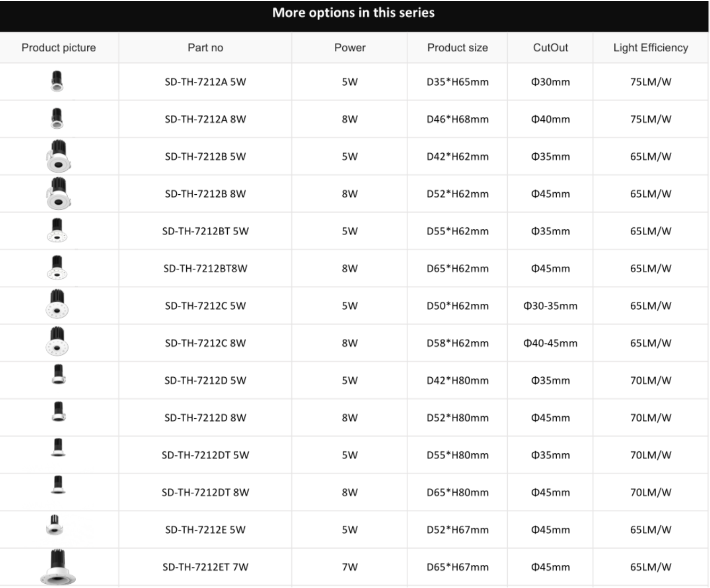Image resolution: width=710 pixels, height=588 pixels.
Task: Click the Product size column header
Action: [457, 47]
